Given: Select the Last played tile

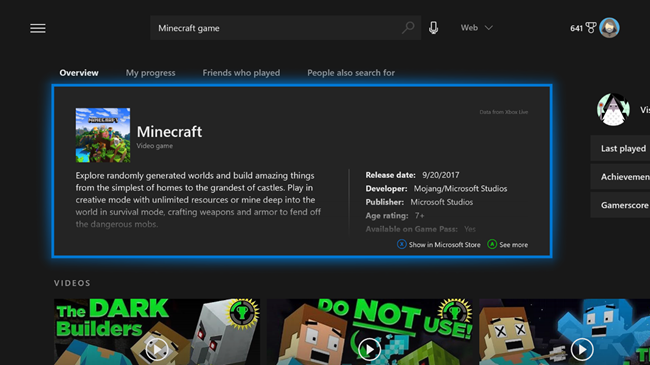Looking at the screenshot, I should pyautogui.click(x=620, y=148).
